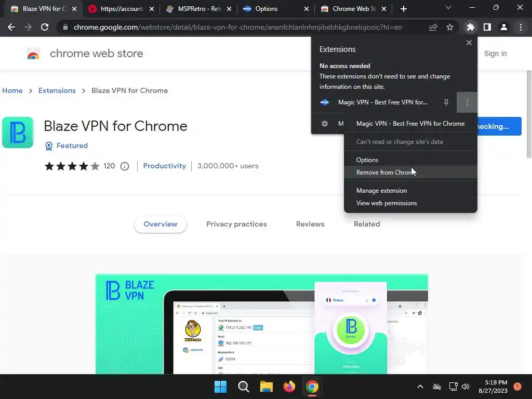Viewport: 532px width, 399px height.
Task: Open File Explorer from taskbar
Action: pyautogui.click(x=267, y=387)
